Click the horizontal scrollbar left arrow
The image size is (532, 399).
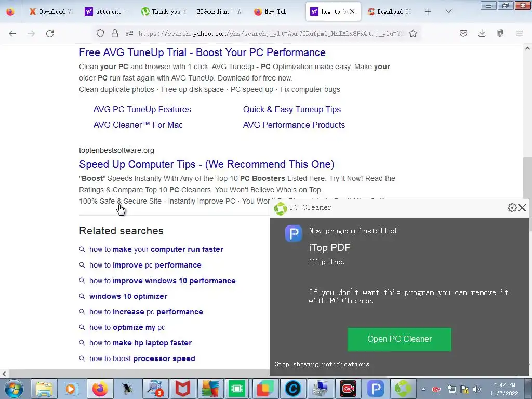point(4,374)
